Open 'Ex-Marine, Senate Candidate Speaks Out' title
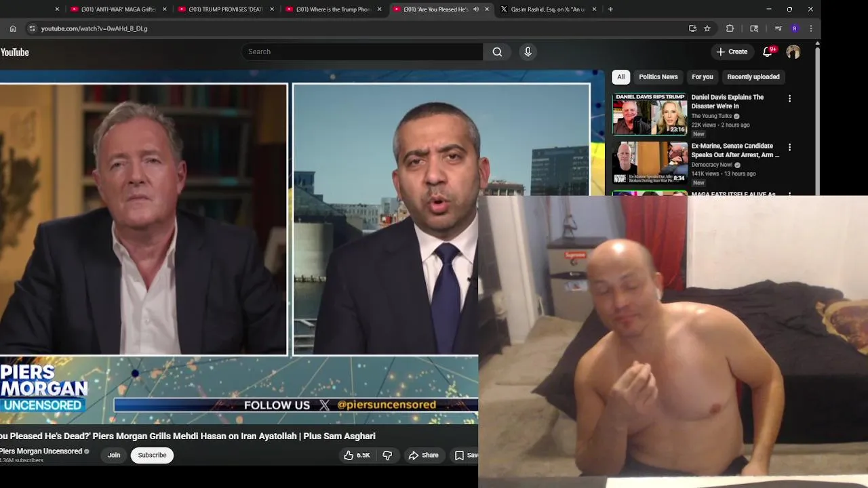The width and height of the screenshot is (868, 488). click(x=735, y=150)
